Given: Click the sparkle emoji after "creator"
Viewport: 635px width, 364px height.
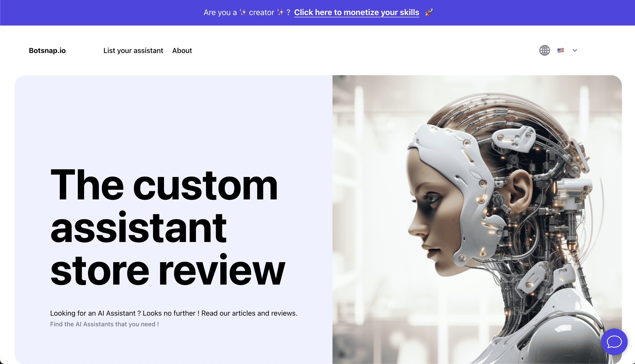Looking at the screenshot, I should tap(280, 12).
